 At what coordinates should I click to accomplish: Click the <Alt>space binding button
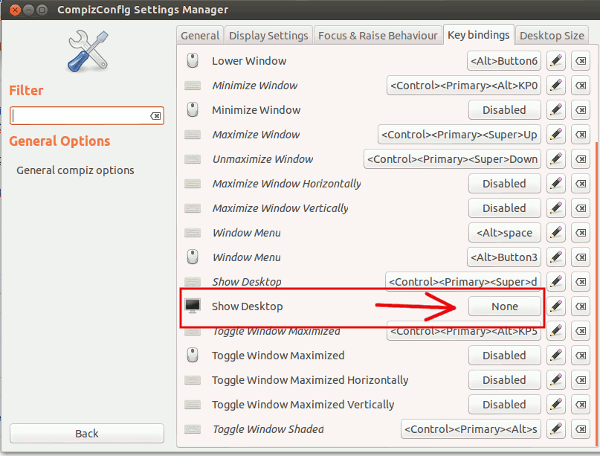(x=504, y=233)
